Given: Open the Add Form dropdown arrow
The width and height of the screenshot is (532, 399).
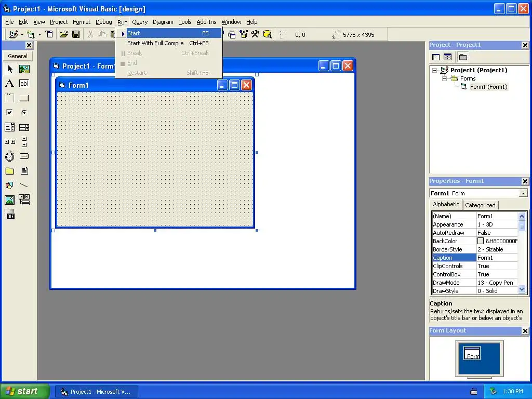Looking at the screenshot, I should [39, 34].
